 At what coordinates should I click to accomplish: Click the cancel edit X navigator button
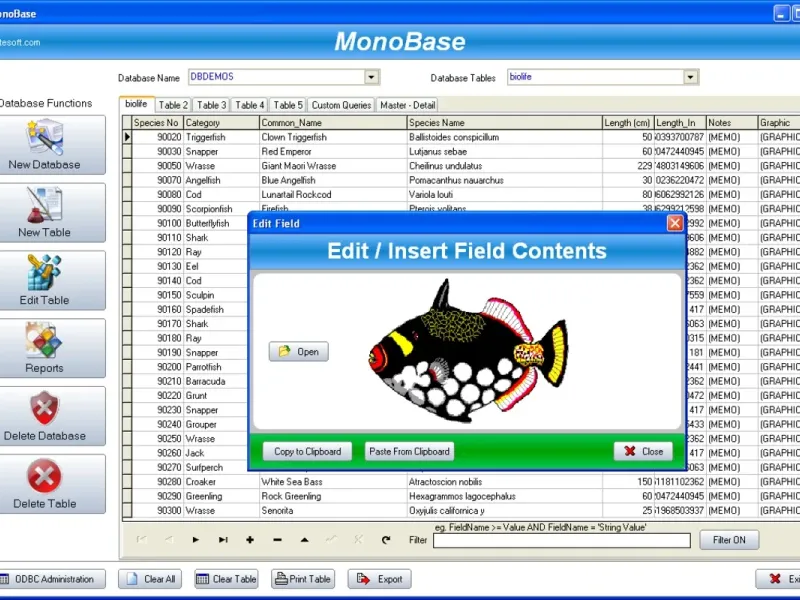(359, 540)
